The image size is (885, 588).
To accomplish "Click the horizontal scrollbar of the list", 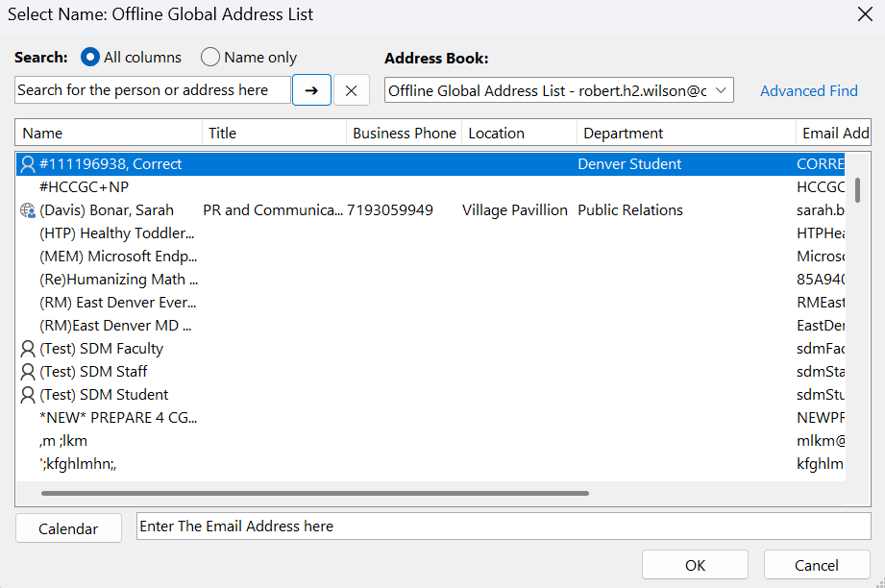I will click(x=314, y=494).
